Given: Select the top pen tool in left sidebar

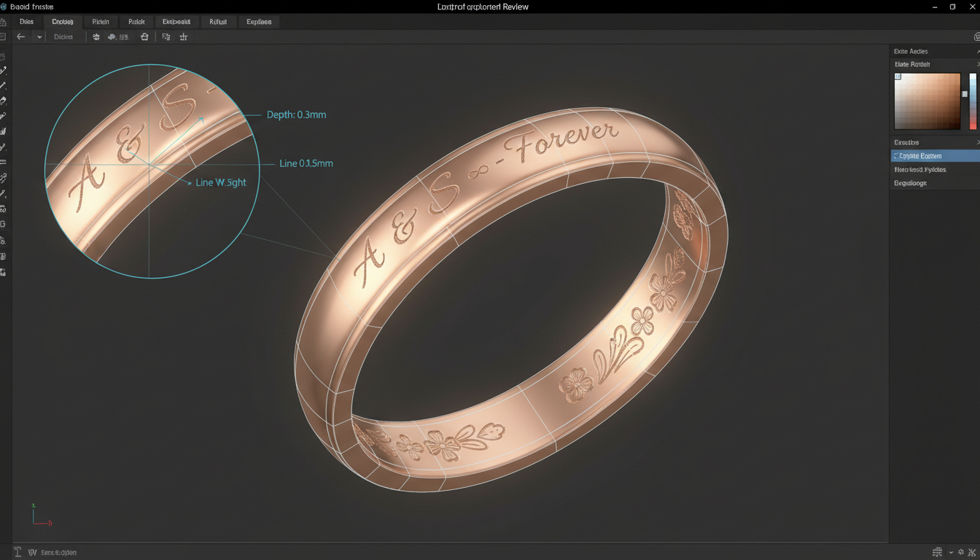Looking at the screenshot, I should (4, 71).
